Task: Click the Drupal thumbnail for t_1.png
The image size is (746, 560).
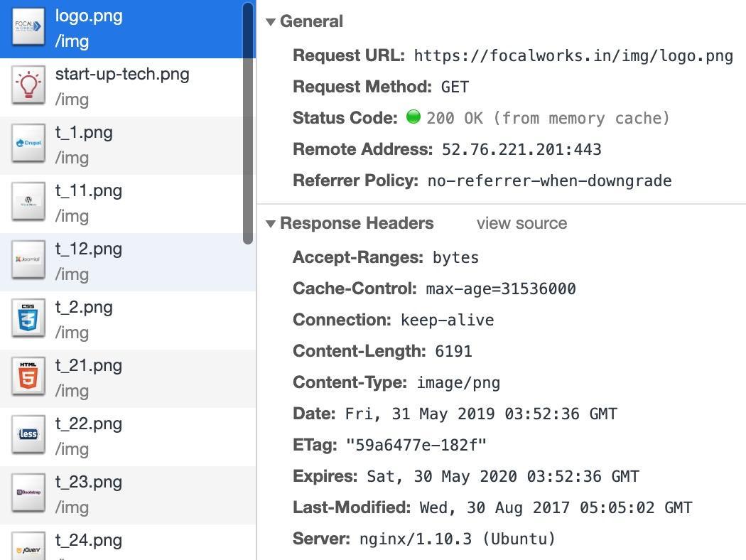Action: point(28,144)
